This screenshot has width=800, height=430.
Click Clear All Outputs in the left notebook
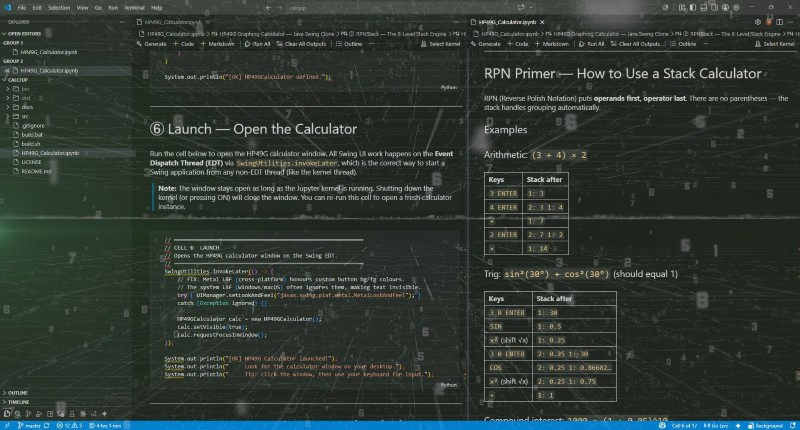(x=302, y=44)
